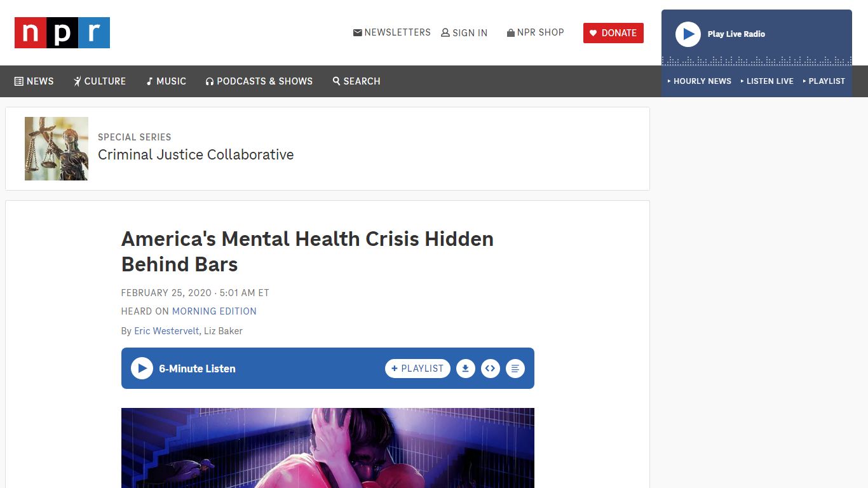Go to the NPR logo home link
This screenshot has width=868, height=488.
click(x=62, y=33)
